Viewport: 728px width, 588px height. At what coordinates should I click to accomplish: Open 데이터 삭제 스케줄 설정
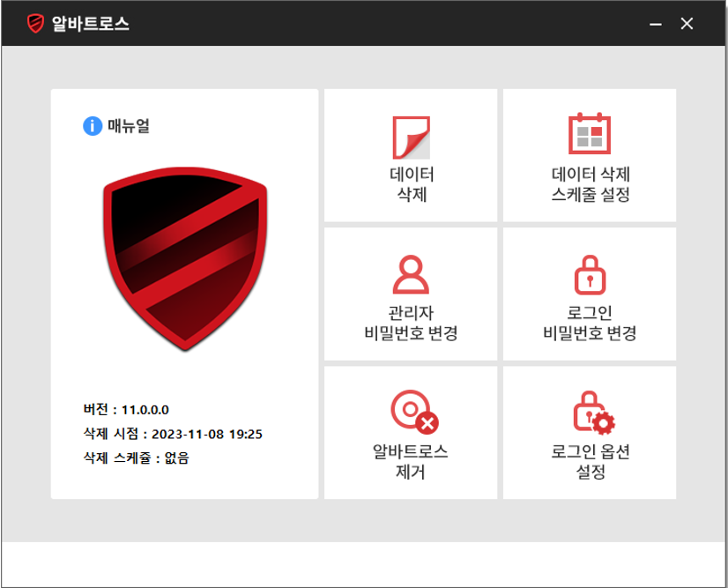tap(589, 184)
